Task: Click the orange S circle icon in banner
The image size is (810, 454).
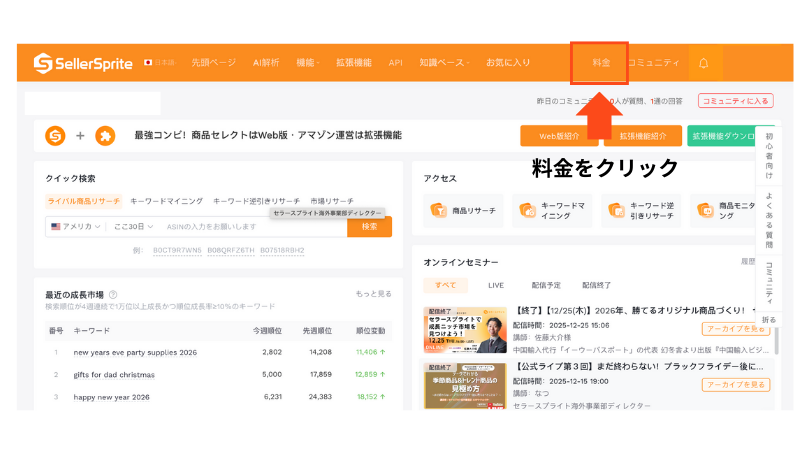Action: click(55, 135)
